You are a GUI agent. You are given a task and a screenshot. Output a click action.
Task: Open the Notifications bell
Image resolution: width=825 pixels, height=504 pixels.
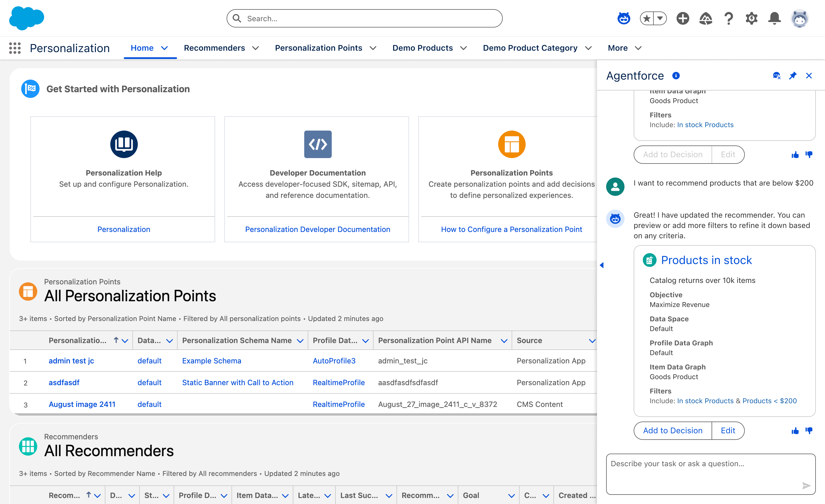(x=775, y=18)
